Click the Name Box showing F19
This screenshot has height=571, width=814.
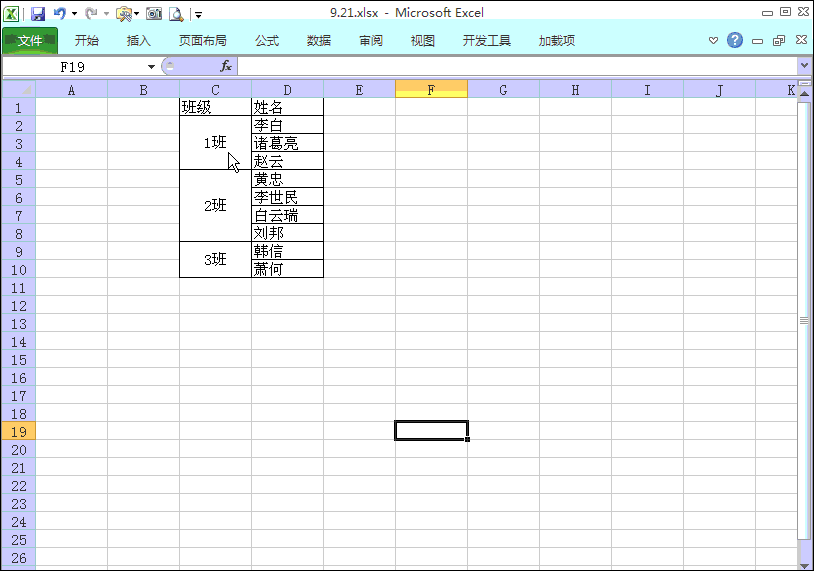tap(73, 66)
